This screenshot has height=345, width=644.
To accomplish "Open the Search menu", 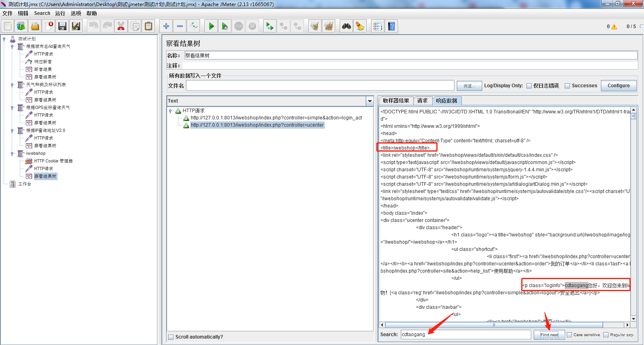I will click(42, 13).
